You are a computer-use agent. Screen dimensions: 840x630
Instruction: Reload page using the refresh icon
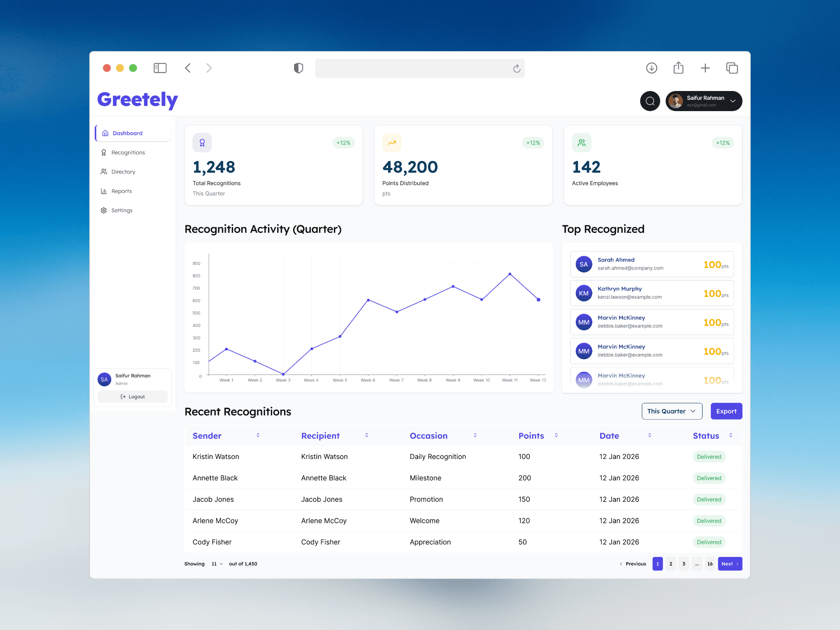pos(517,68)
